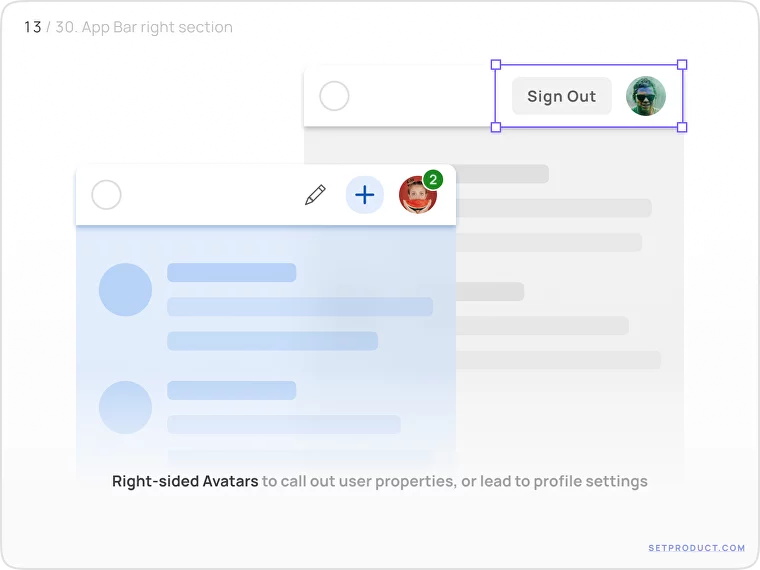Open the sunglasses user avatar beside Sign Out
Screen dimensions: 760x570
(x=646, y=96)
